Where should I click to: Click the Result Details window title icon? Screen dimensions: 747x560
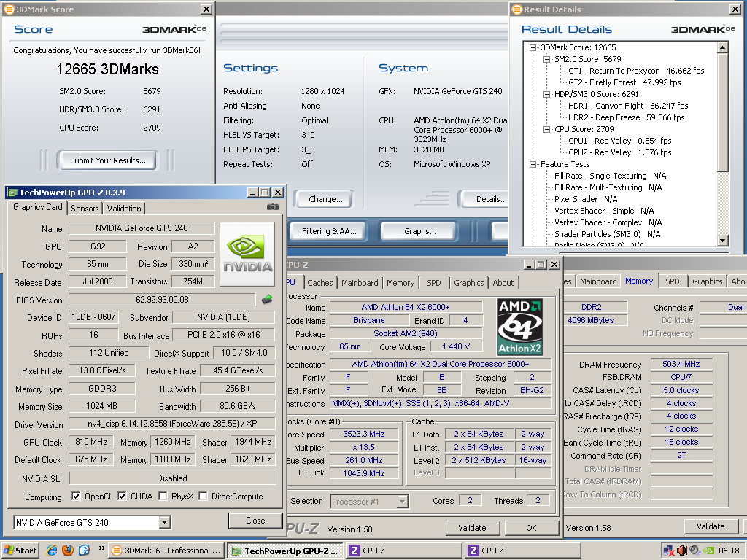pos(517,9)
